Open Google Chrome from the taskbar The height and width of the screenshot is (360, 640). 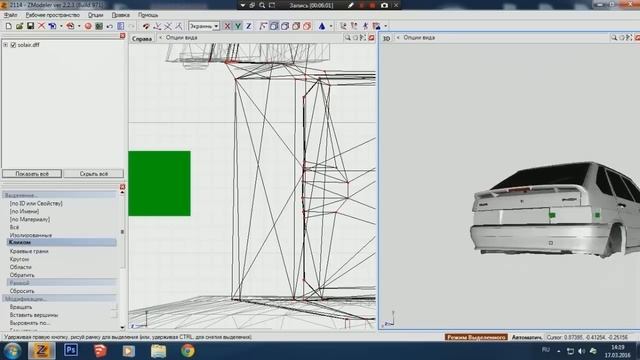(x=187, y=350)
